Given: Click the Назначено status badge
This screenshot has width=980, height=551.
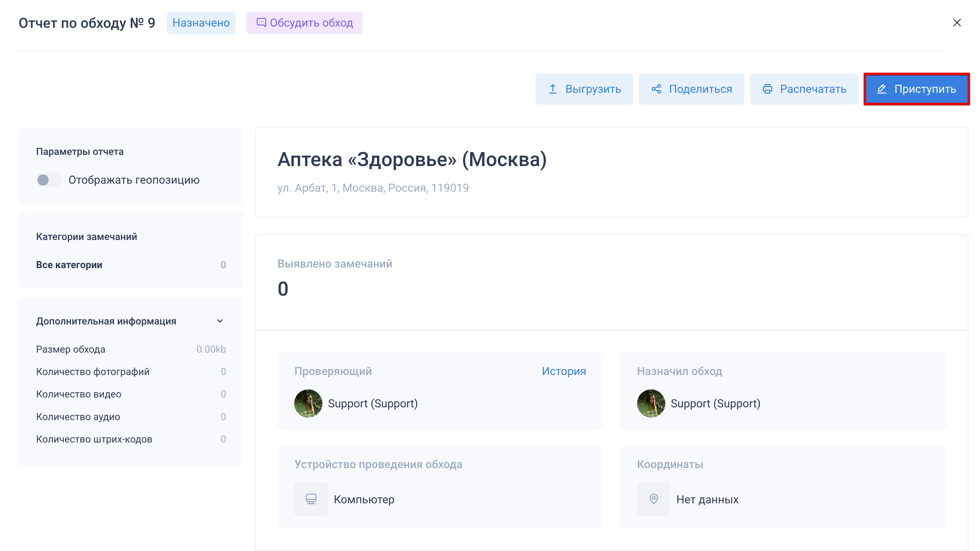Looking at the screenshot, I should click(x=201, y=23).
